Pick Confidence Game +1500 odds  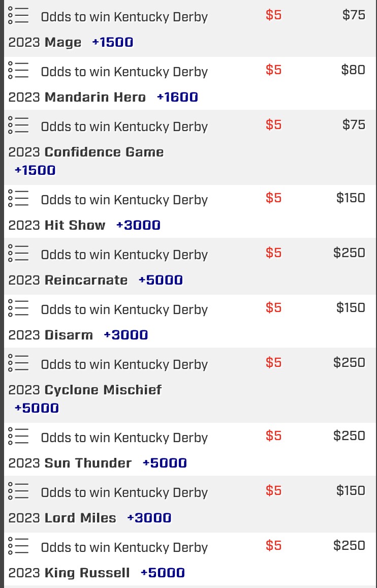(x=35, y=170)
